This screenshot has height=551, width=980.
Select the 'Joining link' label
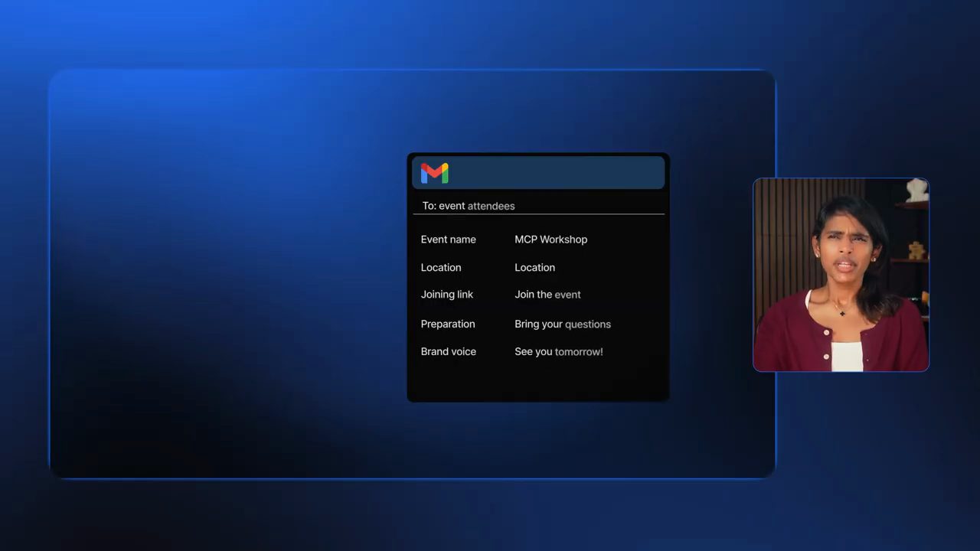pos(447,295)
